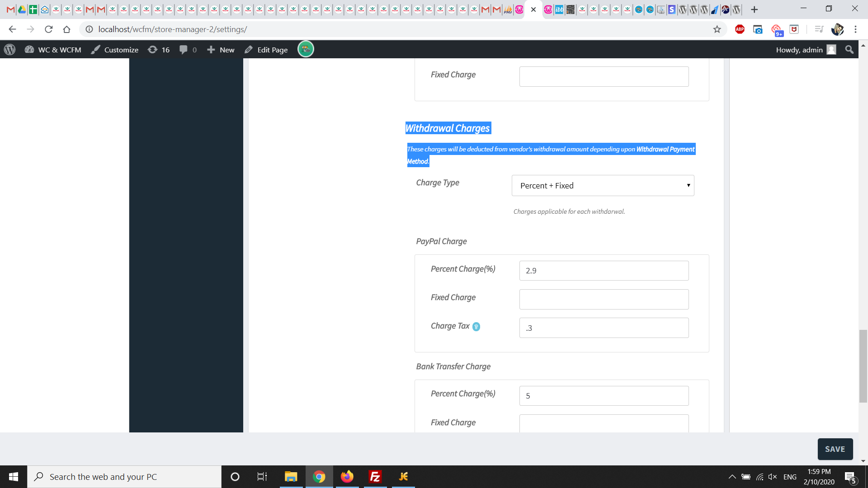This screenshot has width=868, height=488.
Task: Edit the PayPal Percent Charge field
Action: (604, 271)
